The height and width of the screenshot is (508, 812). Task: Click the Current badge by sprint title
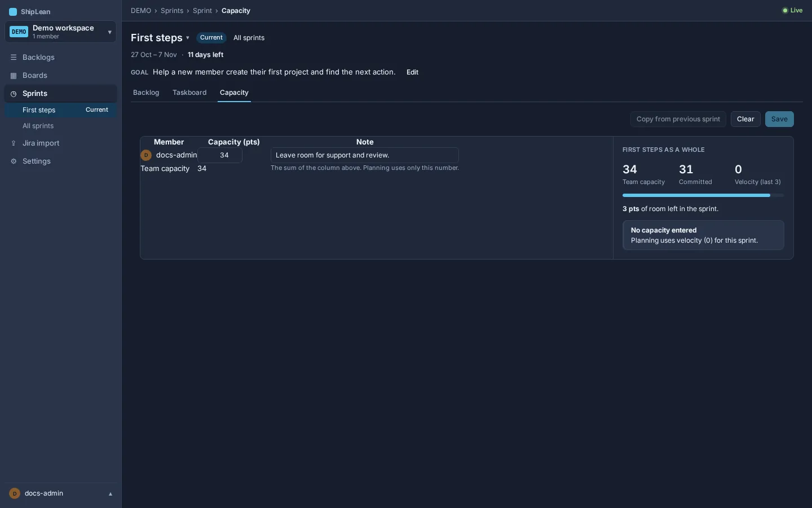(x=211, y=38)
